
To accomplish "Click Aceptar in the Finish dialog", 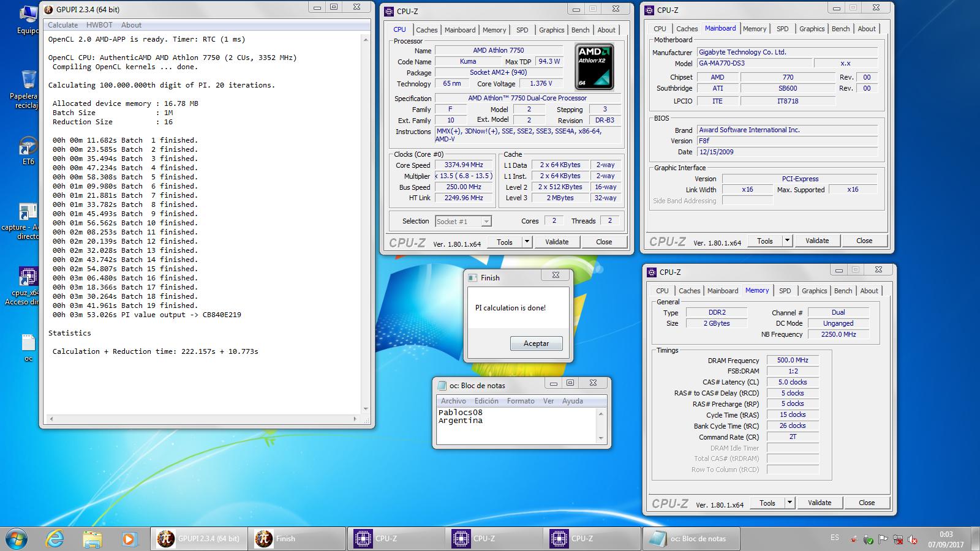I will tap(536, 343).
